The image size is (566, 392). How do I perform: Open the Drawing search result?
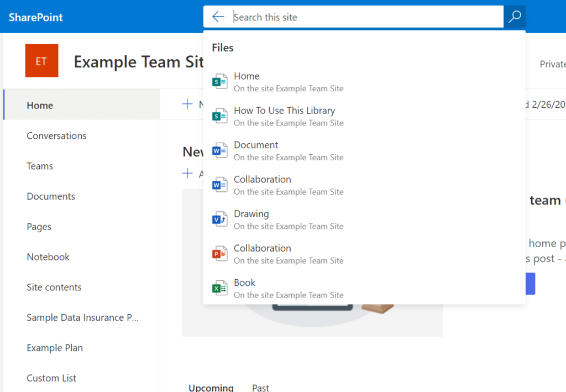pos(364,219)
